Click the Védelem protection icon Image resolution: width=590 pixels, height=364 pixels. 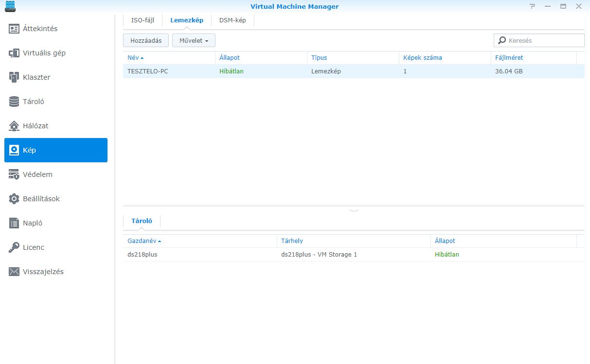[x=14, y=174]
